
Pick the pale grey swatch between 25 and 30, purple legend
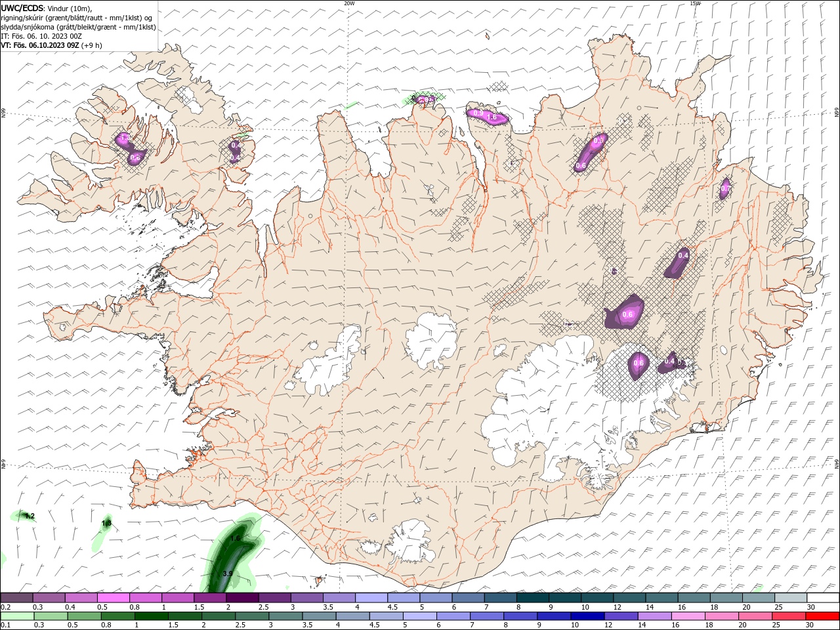[791, 598]
